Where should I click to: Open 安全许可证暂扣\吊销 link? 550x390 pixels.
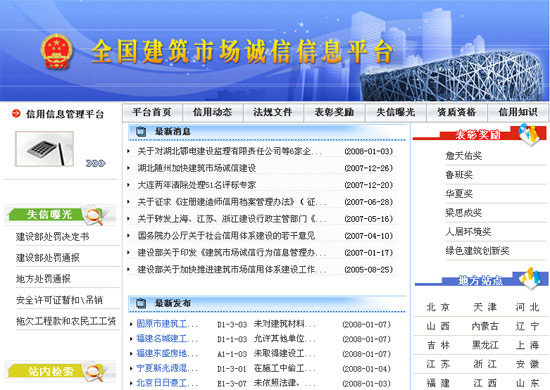pos(59,300)
